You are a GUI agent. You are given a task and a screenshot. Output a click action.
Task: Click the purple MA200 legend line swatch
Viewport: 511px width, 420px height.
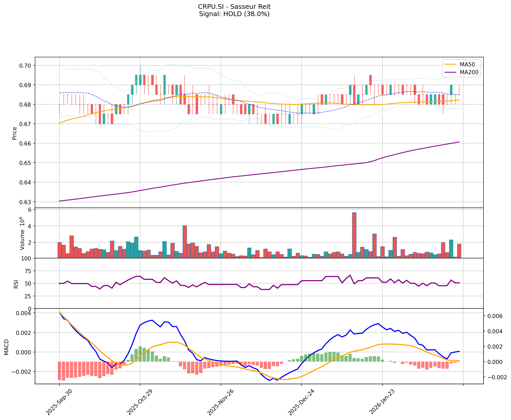(x=451, y=72)
